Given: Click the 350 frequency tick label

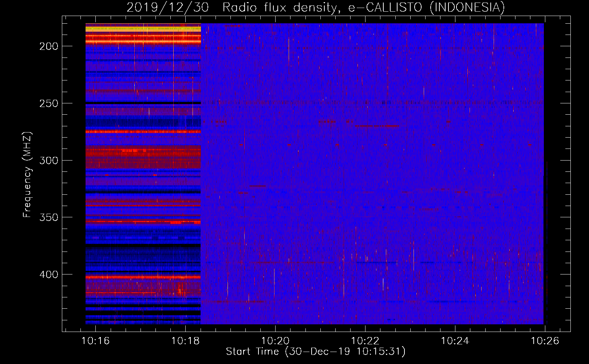Looking at the screenshot, I should pos(49,217).
